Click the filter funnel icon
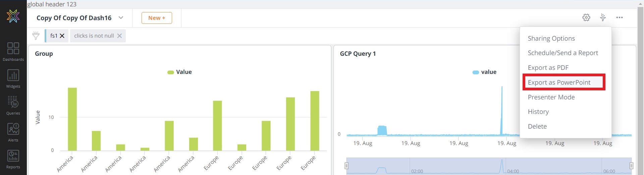The image size is (644, 175). (x=36, y=36)
